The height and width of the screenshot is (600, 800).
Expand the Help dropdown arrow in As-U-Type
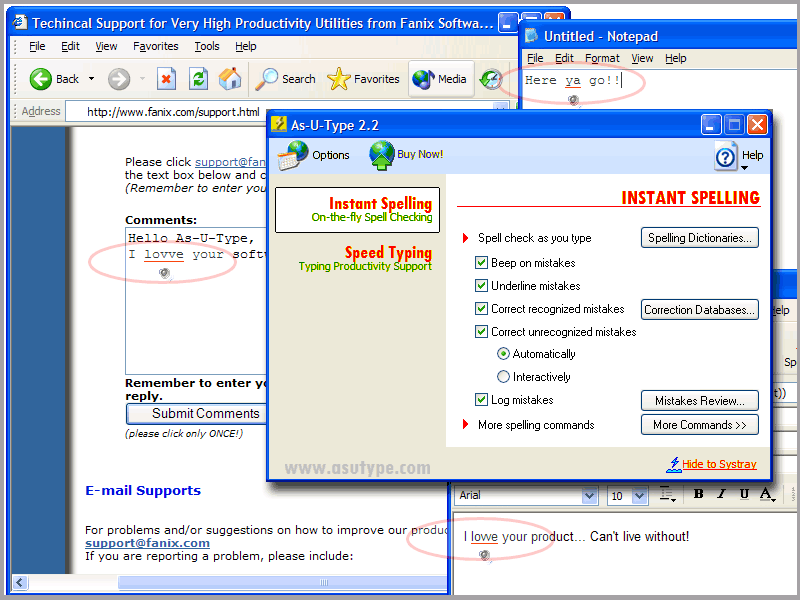tap(744, 168)
